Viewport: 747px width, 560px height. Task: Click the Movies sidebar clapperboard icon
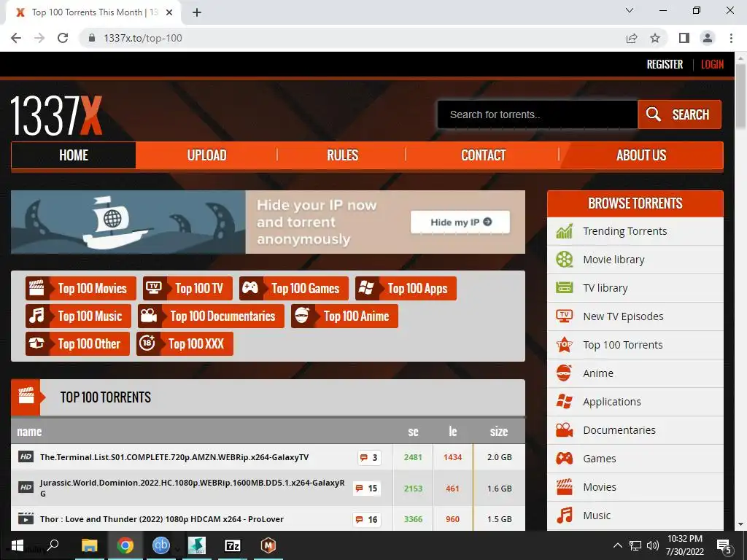click(565, 486)
